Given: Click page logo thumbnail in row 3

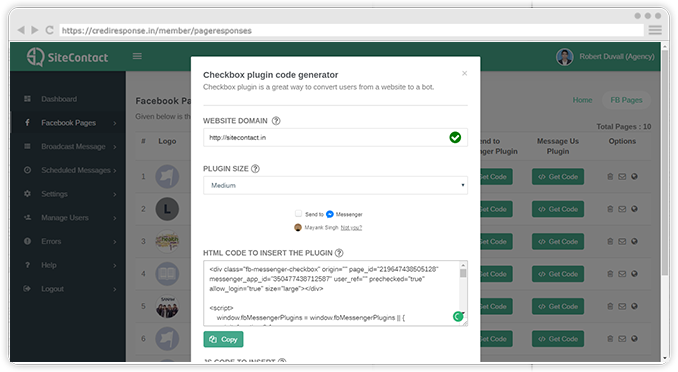Looking at the screenshot, I should (167, 241).
